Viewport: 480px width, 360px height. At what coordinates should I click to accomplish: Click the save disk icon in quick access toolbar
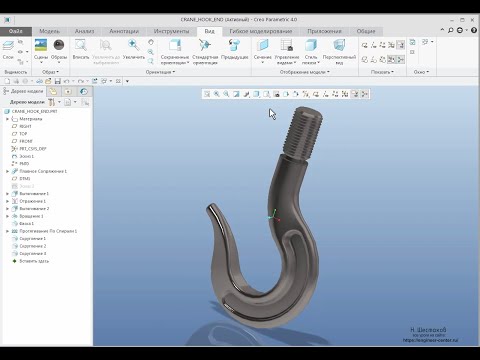click(57, 81)
